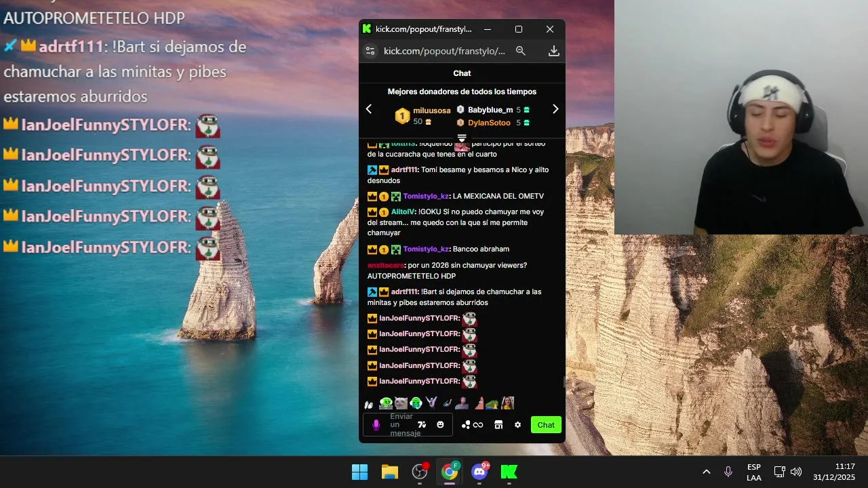Click the gold rank 1 badge
The height and width of the screenshot is (488, 868).
point(402,116)
